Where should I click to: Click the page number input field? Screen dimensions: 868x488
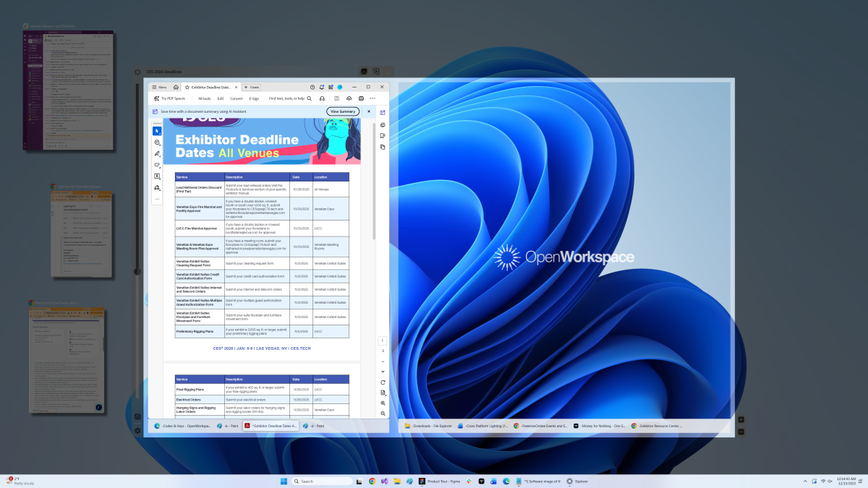(x=381, y=340)
